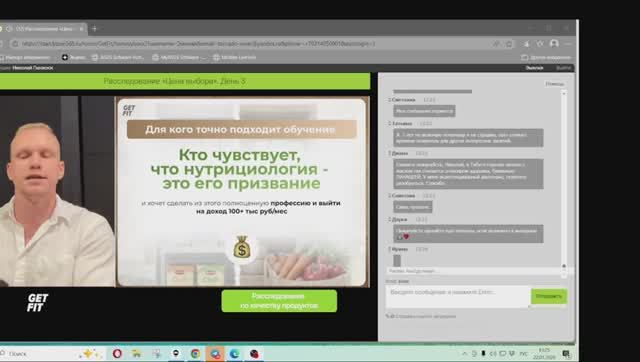
Task: Focus the chat message input field
Action: pyautogui.click(x=457, y=296)
